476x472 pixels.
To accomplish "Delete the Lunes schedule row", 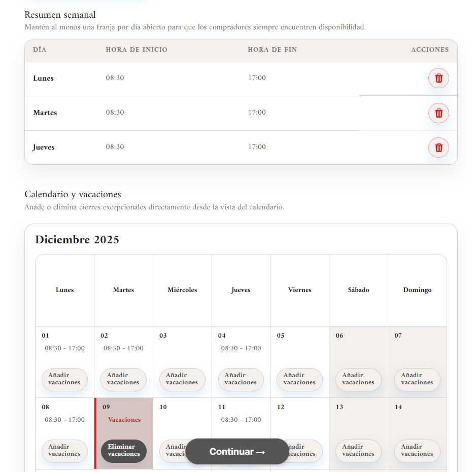I will (x=438, y=78).
